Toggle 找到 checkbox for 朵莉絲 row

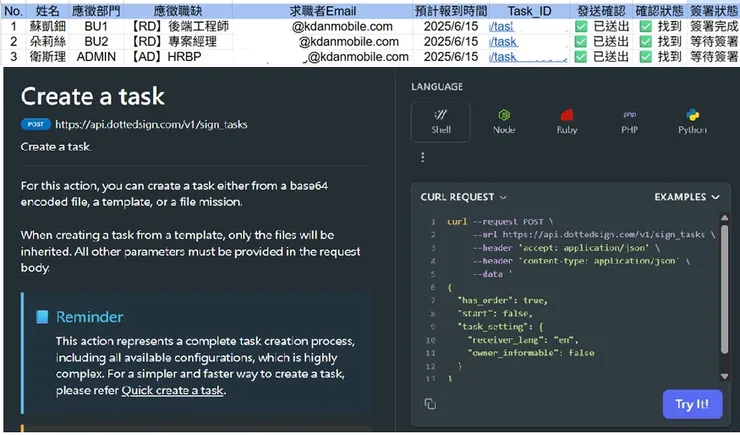click(646, 42)
